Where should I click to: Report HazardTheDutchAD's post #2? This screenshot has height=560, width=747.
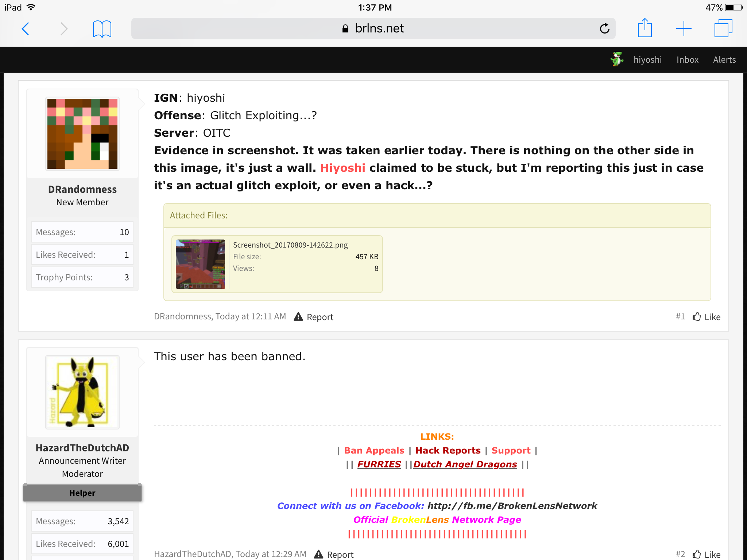(x=340, y=555)
